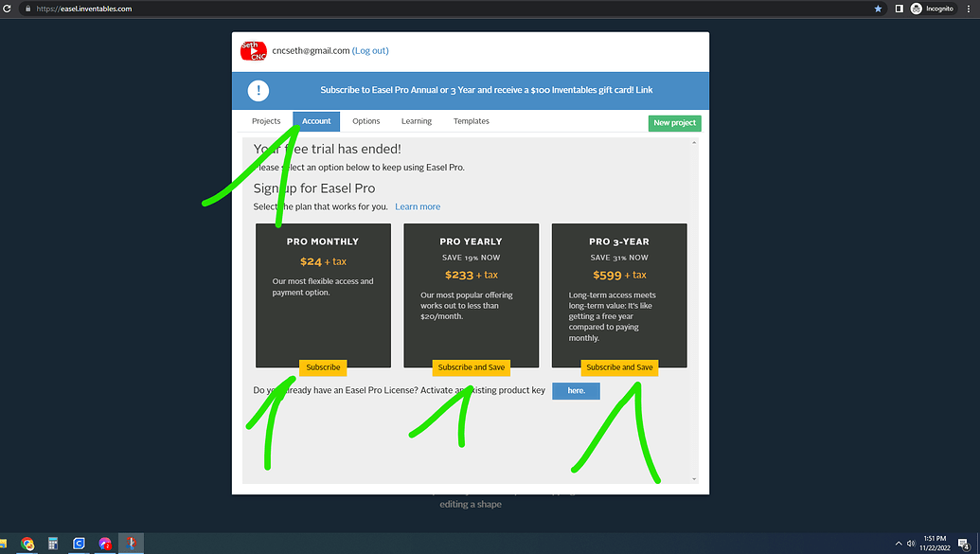
Task: Click the Seth CNC avatar logo
Action: coord(252,50)
